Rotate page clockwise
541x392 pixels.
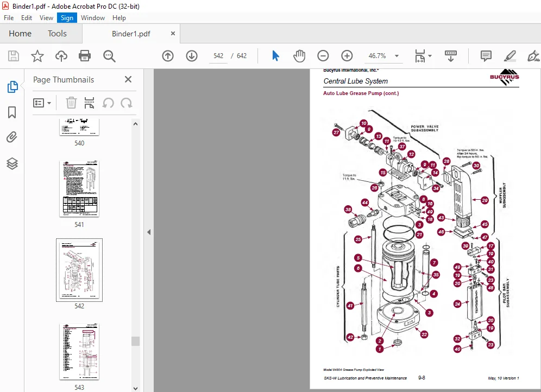click(126, 103)
